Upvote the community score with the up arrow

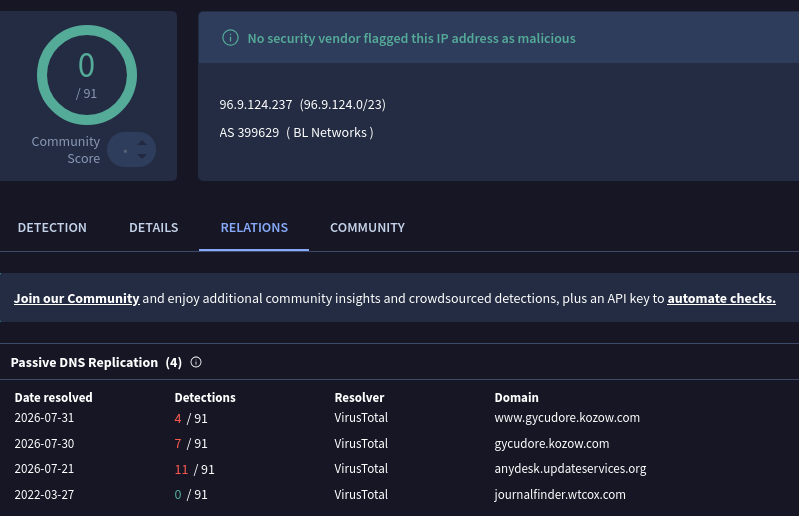142,143
